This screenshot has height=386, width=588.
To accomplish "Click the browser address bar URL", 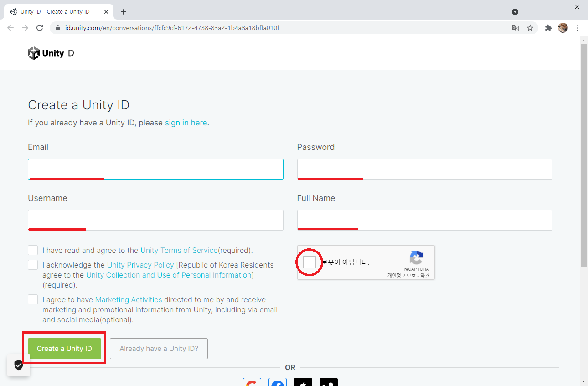I will (x=172, y=28).
